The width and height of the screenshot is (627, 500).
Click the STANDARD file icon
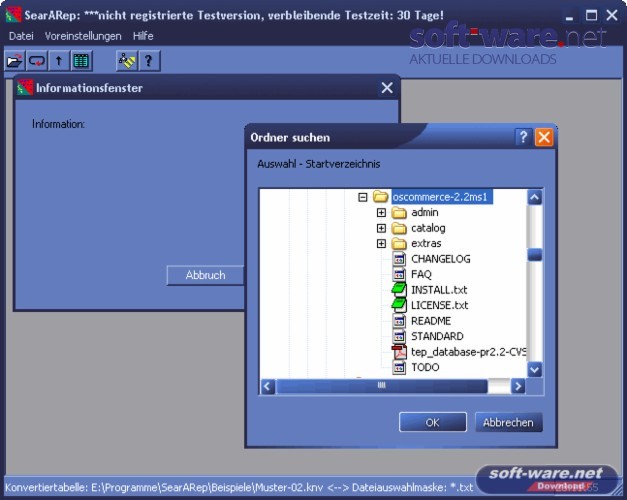399,336
